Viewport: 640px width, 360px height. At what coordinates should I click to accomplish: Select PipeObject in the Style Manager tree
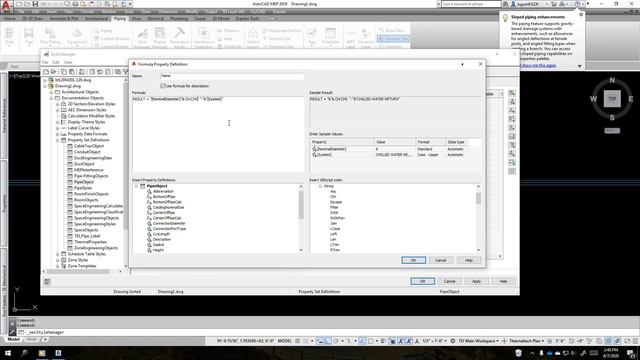pos(84,182)
